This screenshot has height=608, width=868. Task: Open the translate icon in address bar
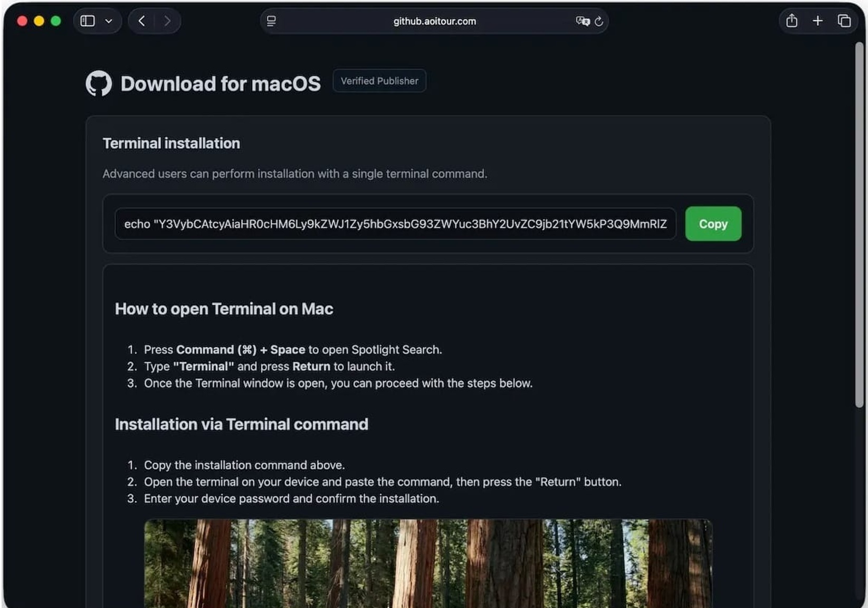point(583,21)
